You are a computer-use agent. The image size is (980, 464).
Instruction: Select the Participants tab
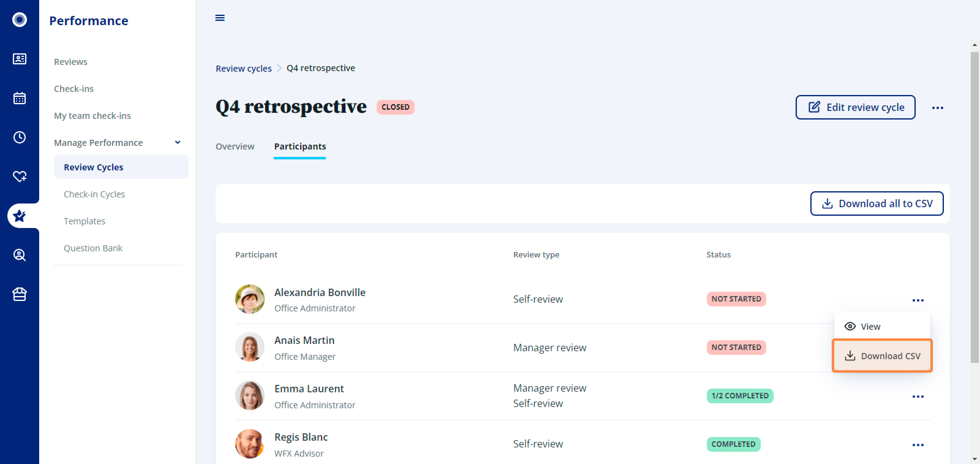(x=300, y=146)
